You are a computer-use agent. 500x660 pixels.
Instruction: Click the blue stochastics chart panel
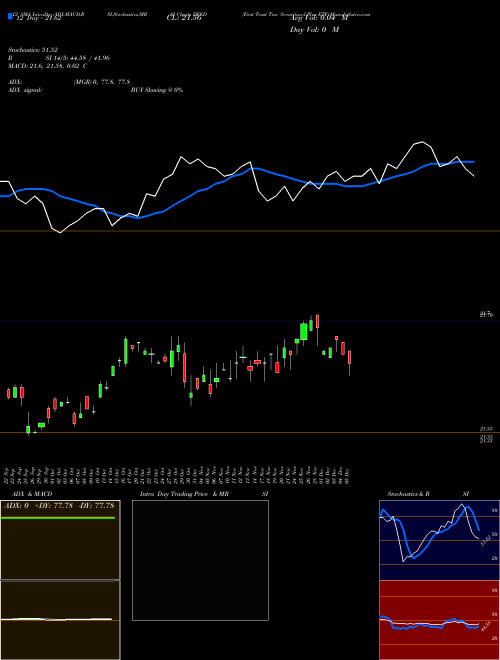(x=439, y=540)
